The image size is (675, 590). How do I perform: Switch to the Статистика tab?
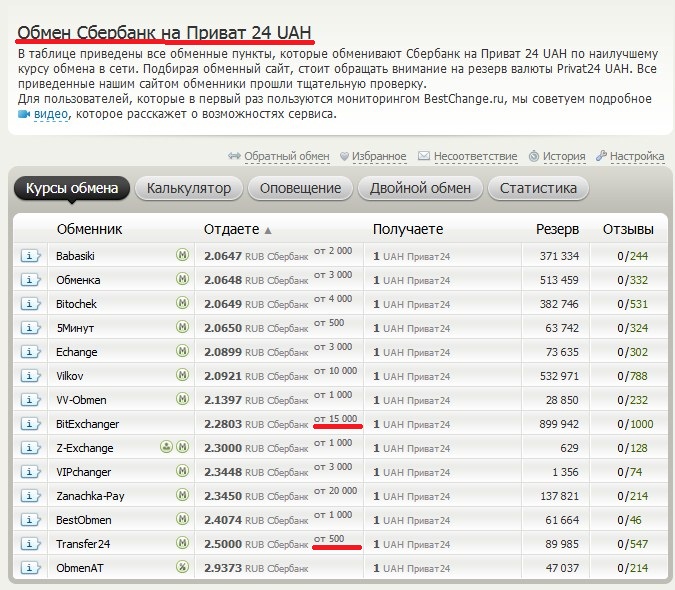538,188
